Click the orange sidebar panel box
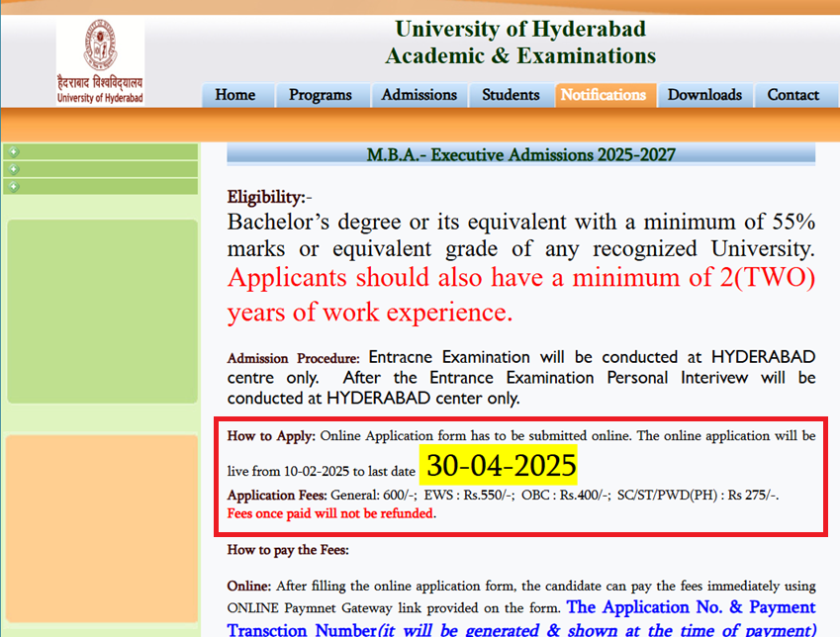The width and height of the screenshot is (840, 637). pyautogui.click(x=102, y=529)
